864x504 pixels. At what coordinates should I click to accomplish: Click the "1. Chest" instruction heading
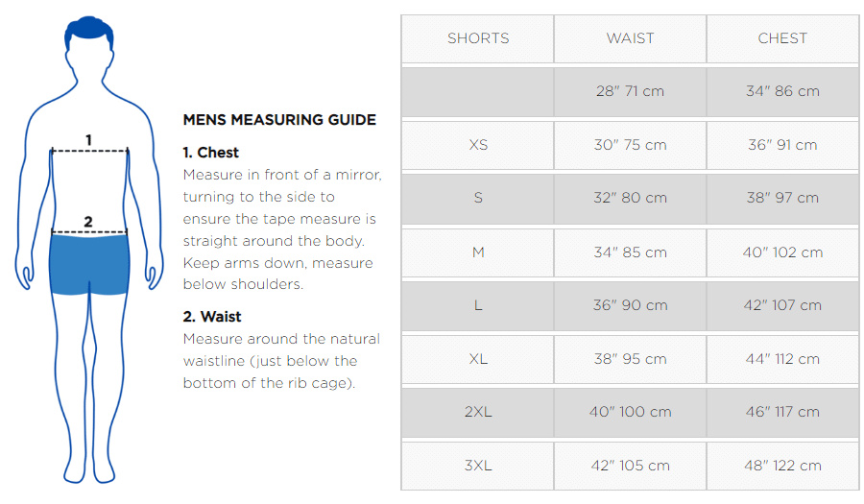coord(211,153)
